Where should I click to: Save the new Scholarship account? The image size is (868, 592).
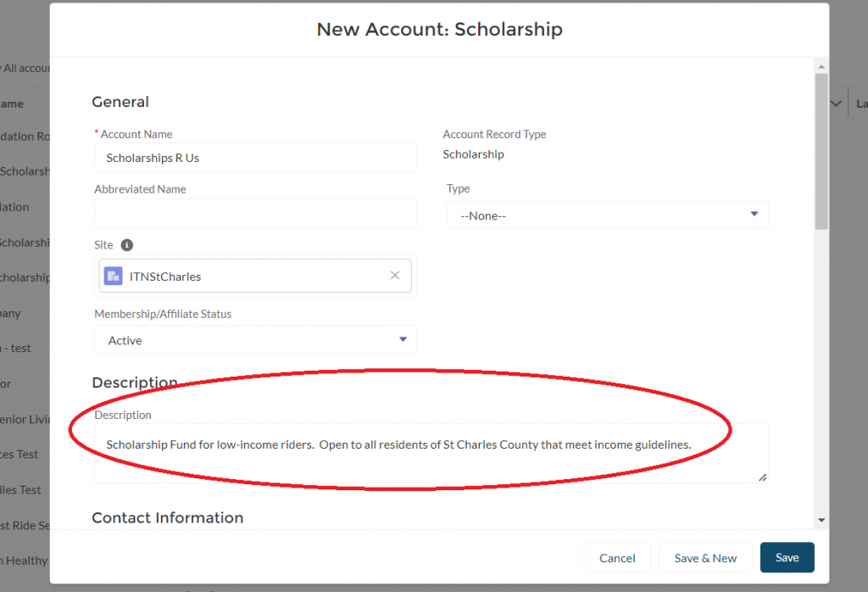click(x=787, y=558)
